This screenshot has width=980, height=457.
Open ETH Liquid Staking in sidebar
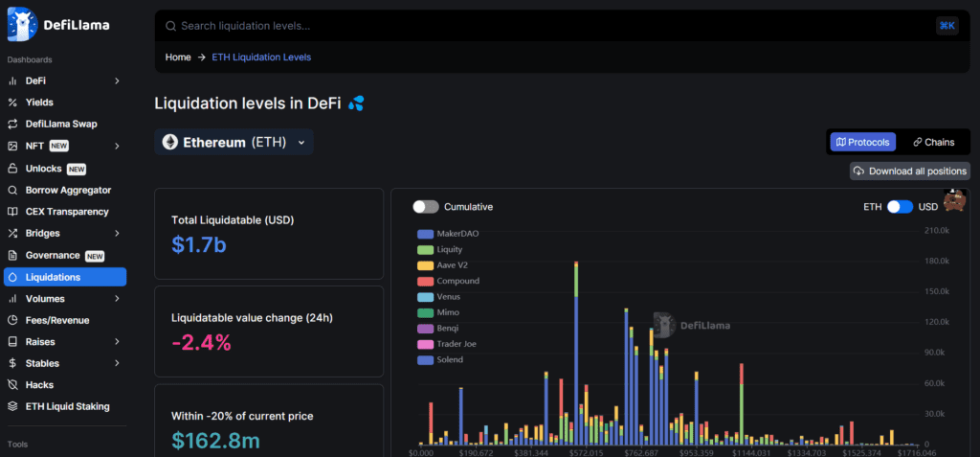point(65,406)
